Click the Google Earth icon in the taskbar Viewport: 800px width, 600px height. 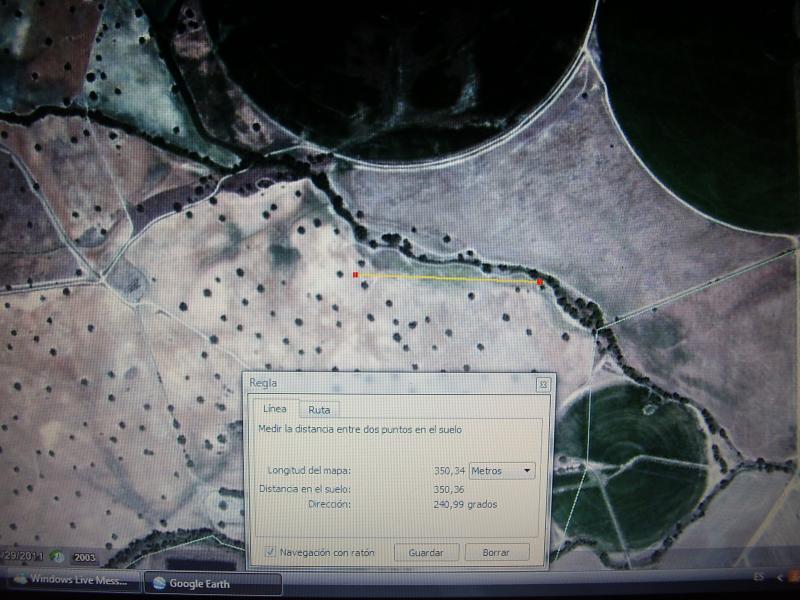(x=158, y=583)
